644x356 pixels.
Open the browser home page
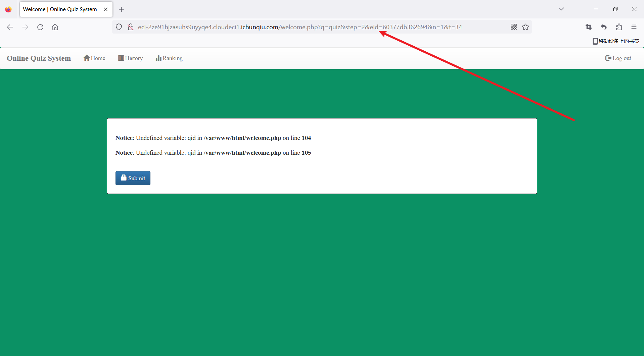[x=55, y=27]
